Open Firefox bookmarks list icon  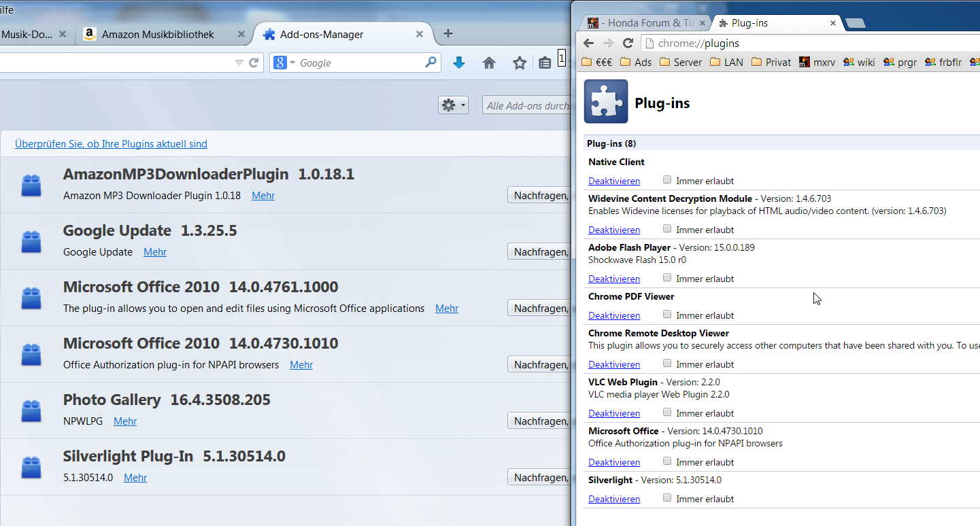point(545,63)
